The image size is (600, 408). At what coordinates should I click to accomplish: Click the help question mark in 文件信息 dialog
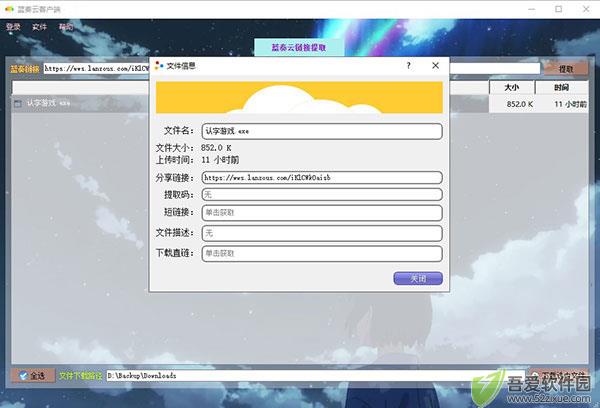409,65
